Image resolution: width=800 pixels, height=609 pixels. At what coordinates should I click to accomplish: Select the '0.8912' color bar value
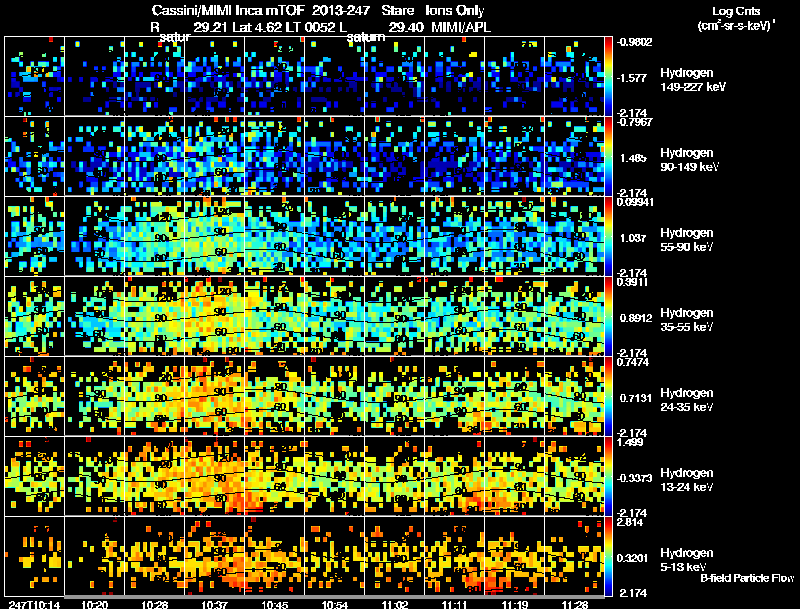click(x=636, y=318)
